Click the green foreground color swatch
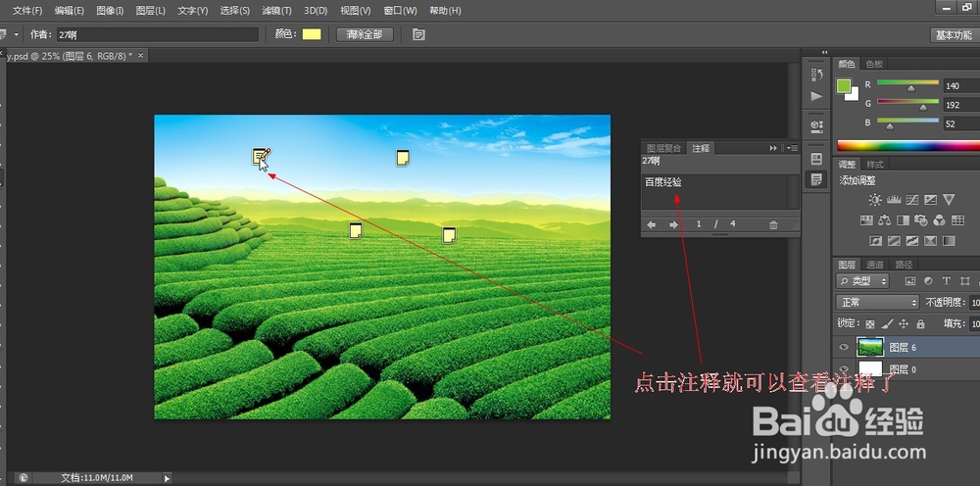The image size is (980, 486). pyautogui.click(x=844, y=85)
